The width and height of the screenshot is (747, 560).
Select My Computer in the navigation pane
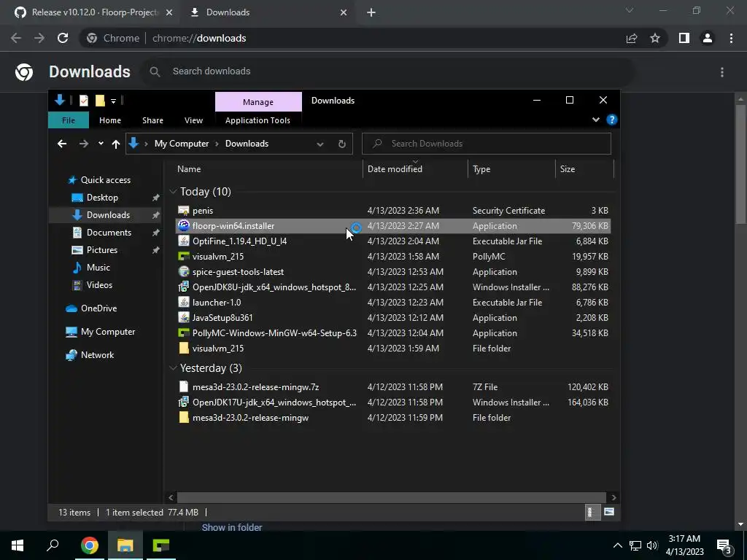coord(108,332)
